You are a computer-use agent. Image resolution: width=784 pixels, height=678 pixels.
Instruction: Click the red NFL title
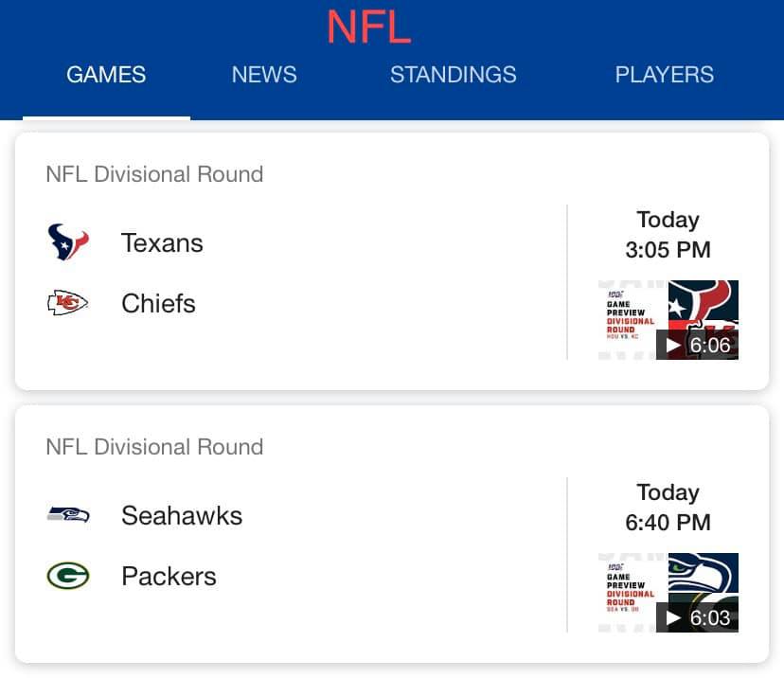[x=369, y=27]
